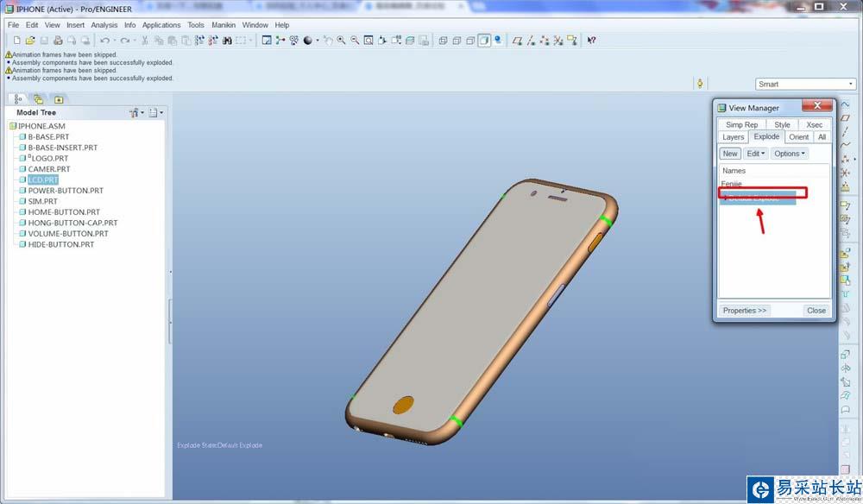The height and width of the screenshot is (504, 863).
Task: Switch to All tab in View Manager
Action: tap(822, 137)
